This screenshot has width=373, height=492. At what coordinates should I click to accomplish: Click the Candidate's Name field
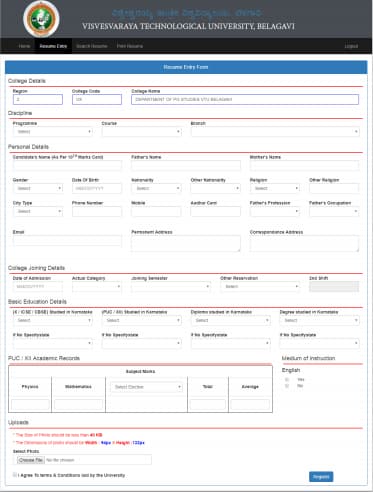point(67,165)
